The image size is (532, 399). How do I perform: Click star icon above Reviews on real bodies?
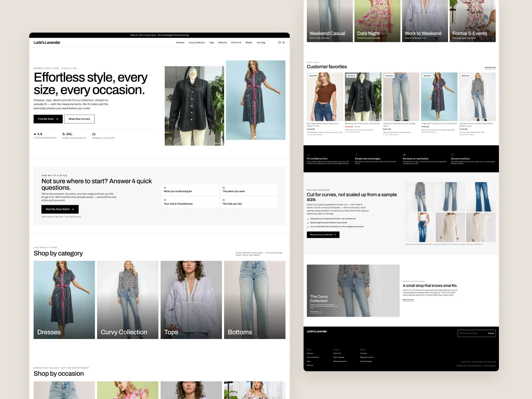pos(404,155)
